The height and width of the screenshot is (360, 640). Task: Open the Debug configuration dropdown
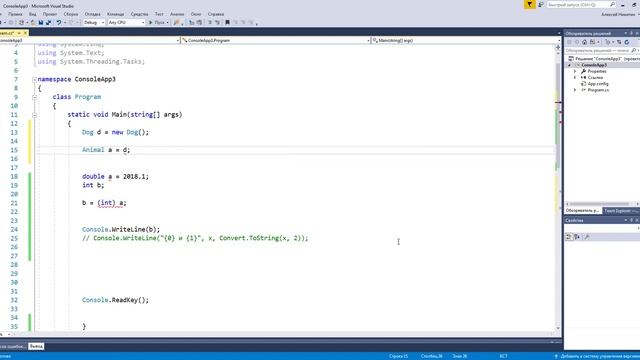pyautogui.click(x=94, y=22)
